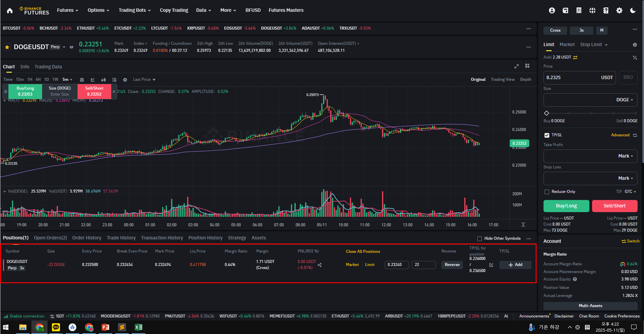Screen dimensions: 644x334
Task: Click the Price input field
Action: coord(579,78)
